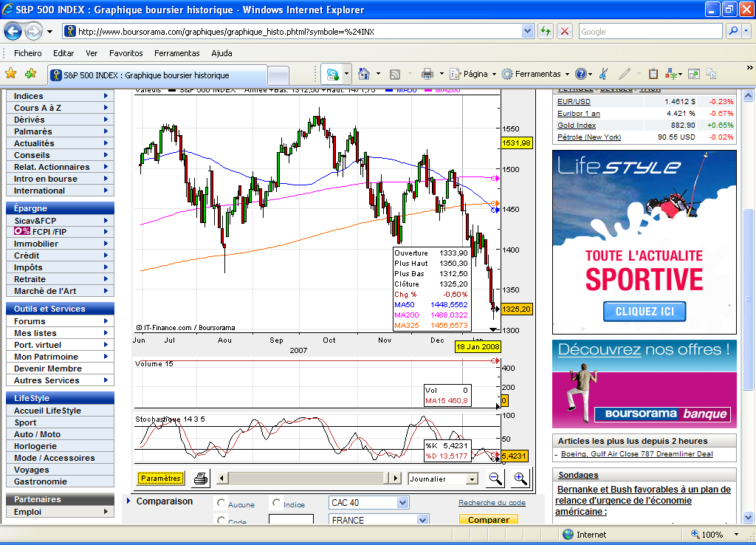756x545 pixels.
Task: Open the recent pages dropdown arrow
Action: (49, 32)
